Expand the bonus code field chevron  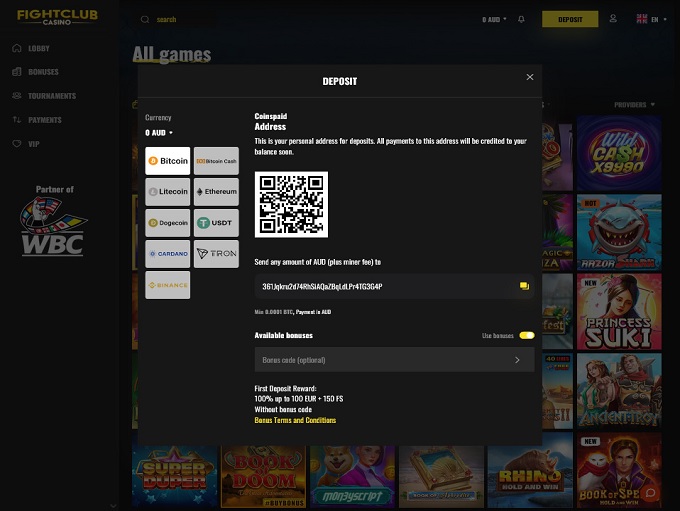(517, 360)
